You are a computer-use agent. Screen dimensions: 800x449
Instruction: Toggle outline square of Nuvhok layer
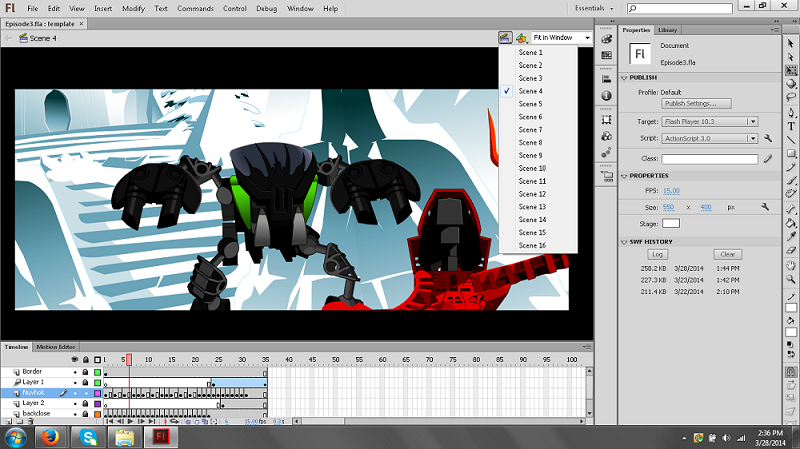97,393
